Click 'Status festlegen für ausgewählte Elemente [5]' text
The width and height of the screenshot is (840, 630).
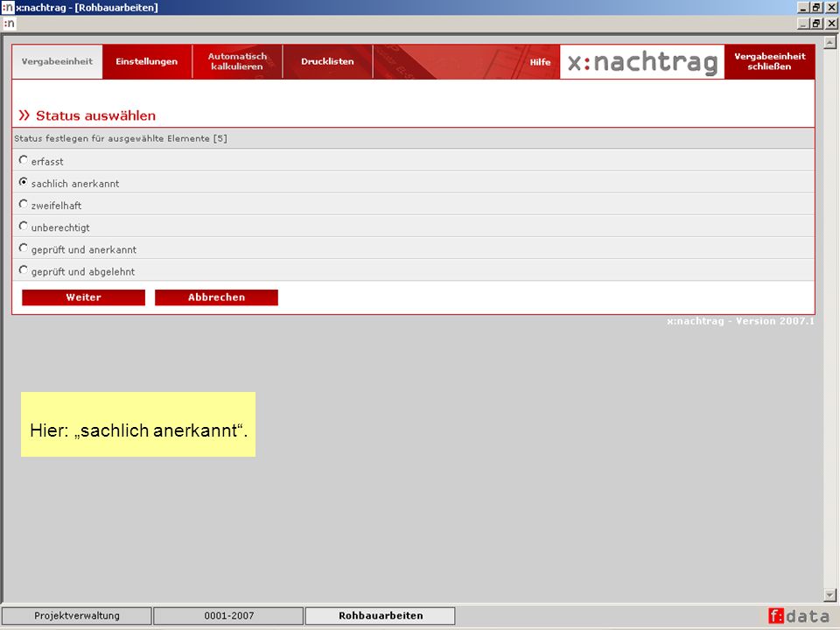(121, 139)
